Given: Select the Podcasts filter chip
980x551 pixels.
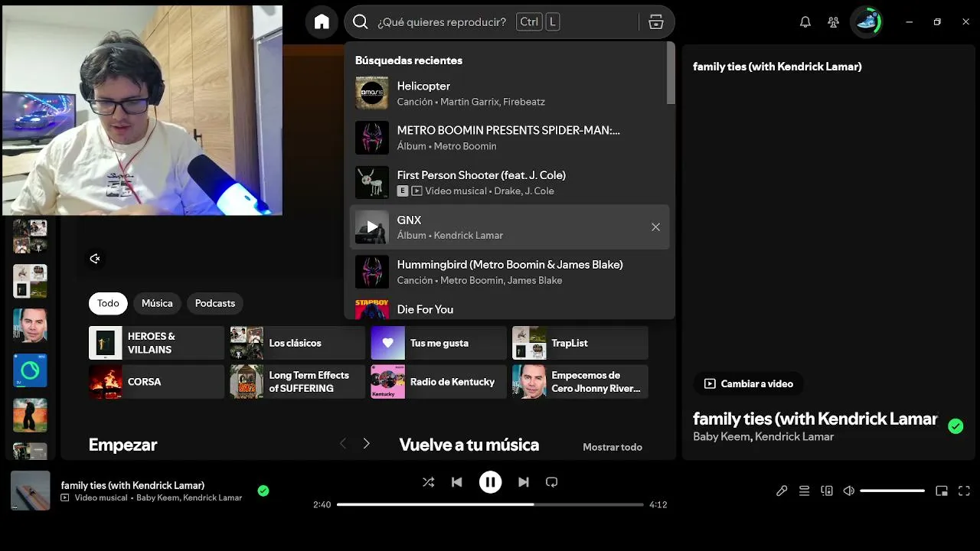Looking at the screenshot, I should coord(215,303).
